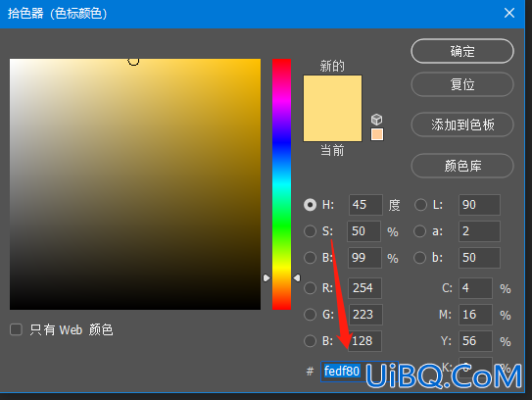Click the Lab b field showing 50
This screenshot has width=532, height=400.
[x=479, y=258]
